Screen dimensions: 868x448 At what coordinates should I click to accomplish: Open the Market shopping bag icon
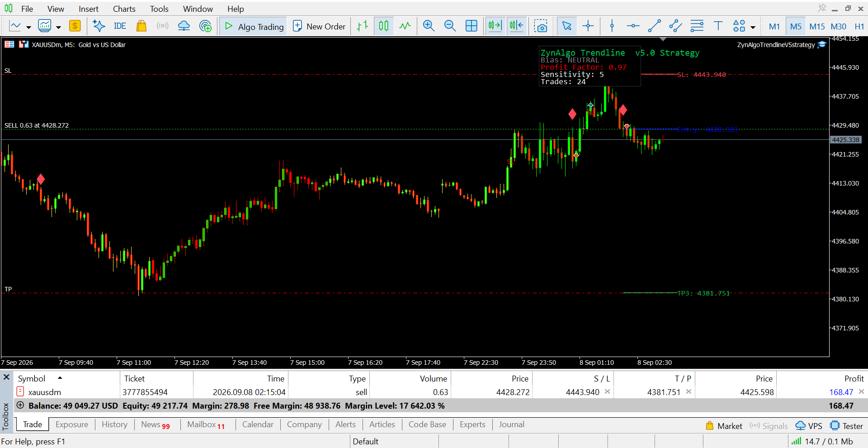pos(142,26)
